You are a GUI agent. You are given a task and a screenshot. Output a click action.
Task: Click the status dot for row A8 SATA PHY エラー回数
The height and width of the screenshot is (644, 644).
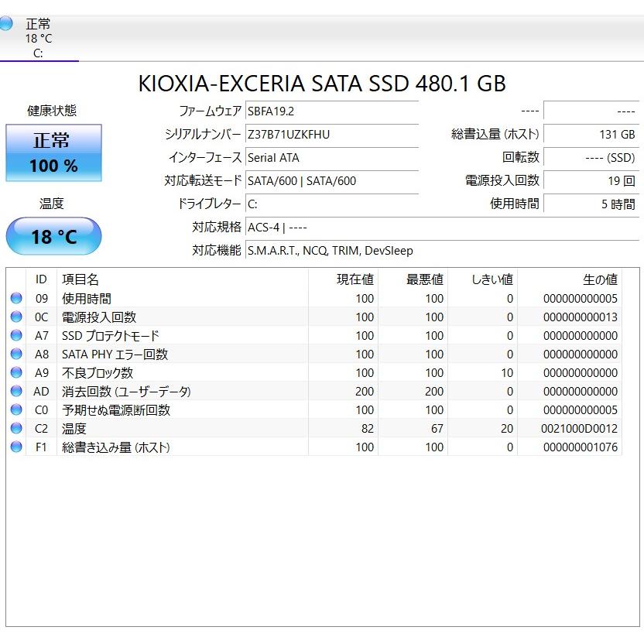(x=16, y=354)
